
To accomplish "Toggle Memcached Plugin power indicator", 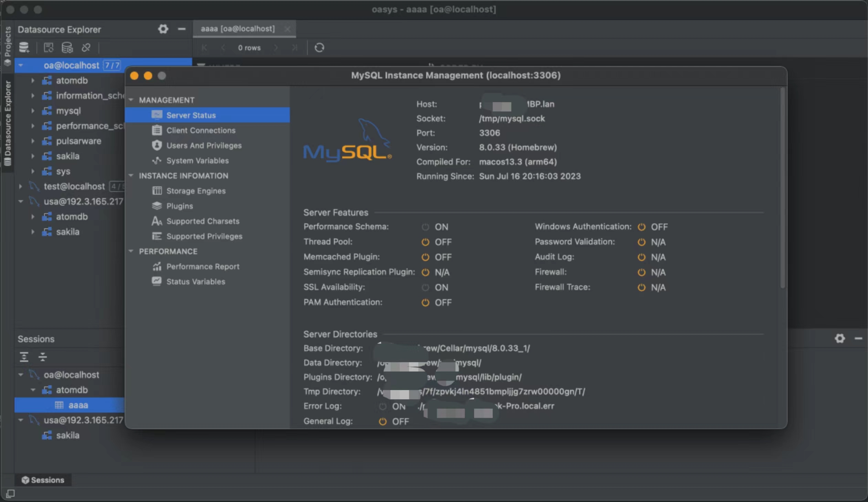I will pyautogui.click(x=425, y=258).
